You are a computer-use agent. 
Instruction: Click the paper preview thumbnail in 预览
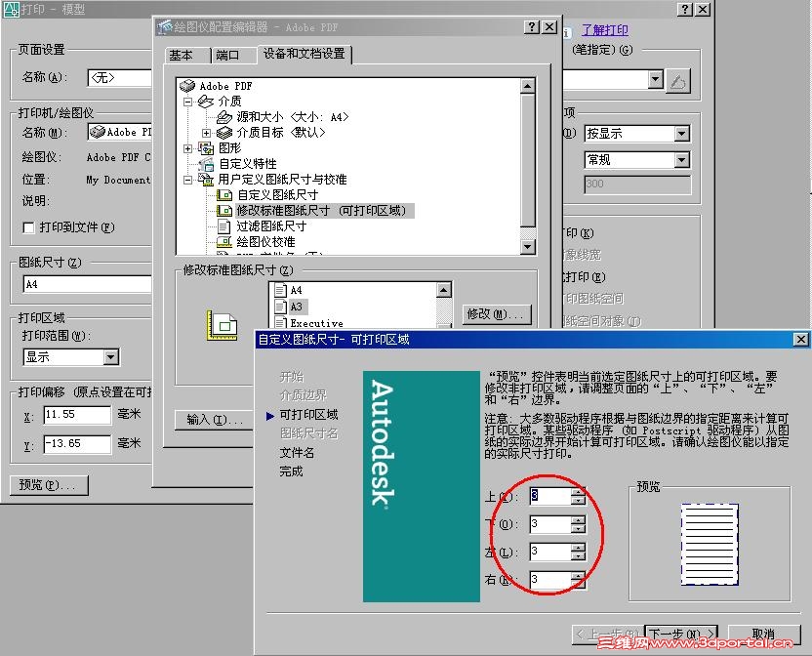pos(710,544)
